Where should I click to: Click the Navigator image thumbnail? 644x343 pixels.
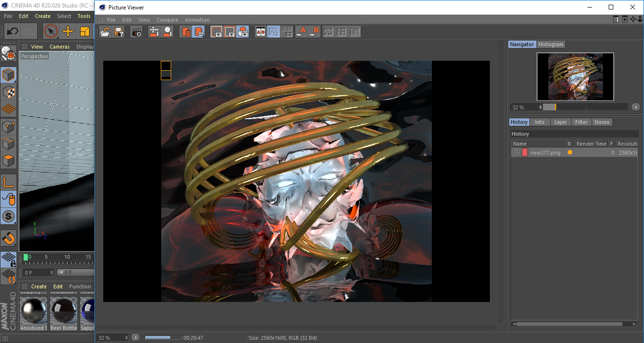coord(575,76)
